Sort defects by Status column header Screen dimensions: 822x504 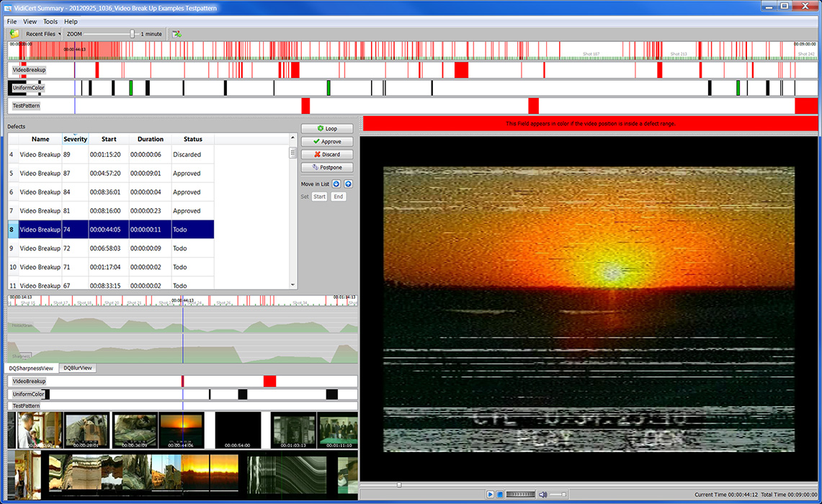point(192,139)
